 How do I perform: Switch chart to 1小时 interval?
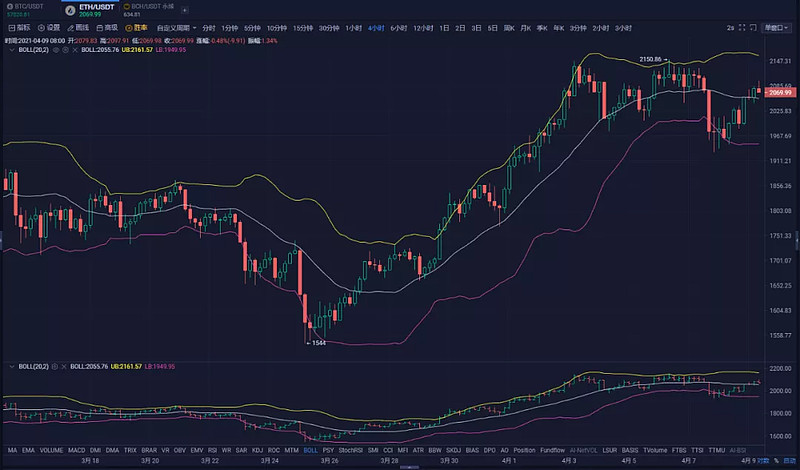(354, 28)
